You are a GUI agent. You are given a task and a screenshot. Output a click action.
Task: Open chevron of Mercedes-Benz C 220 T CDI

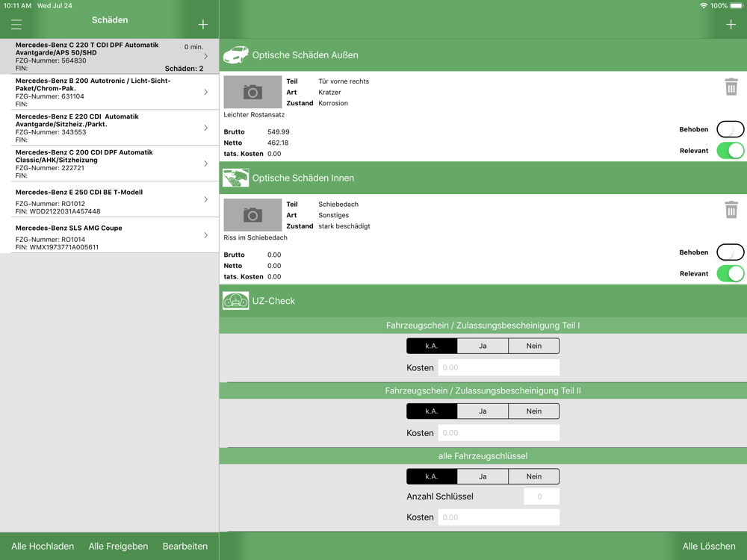[x=206, y=56]
